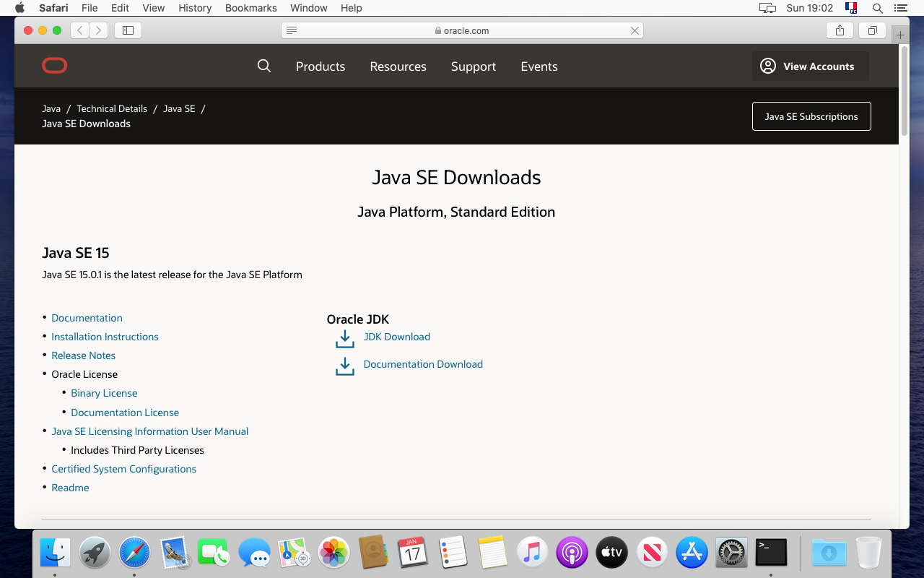Click the Oracle logo icon
924x578 pixels.
[54, 66]
